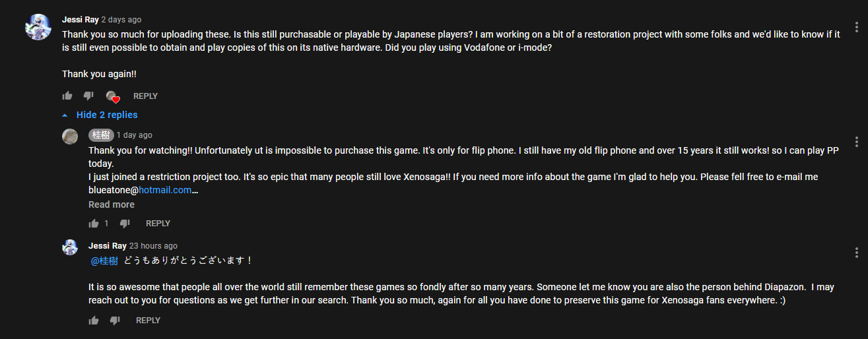The image size is (868, 339).
Task: Like Jessi Ray's top comment
Action: tap(67, 96)
